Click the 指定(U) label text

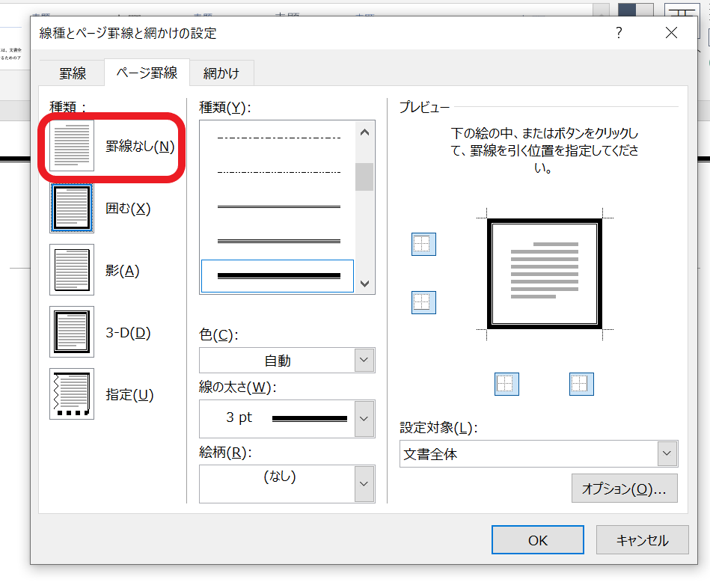pyautogui.click(x=129, y=394)
